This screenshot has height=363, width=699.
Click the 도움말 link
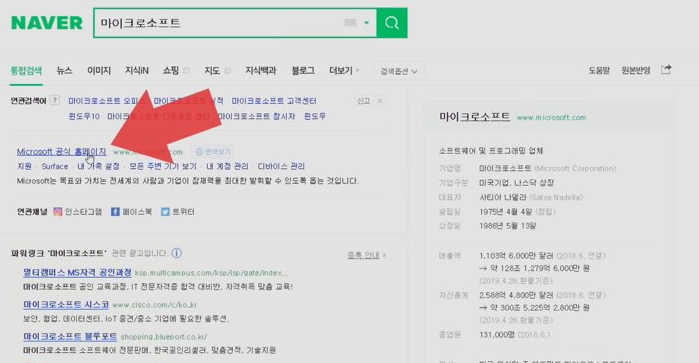point(599,70)
